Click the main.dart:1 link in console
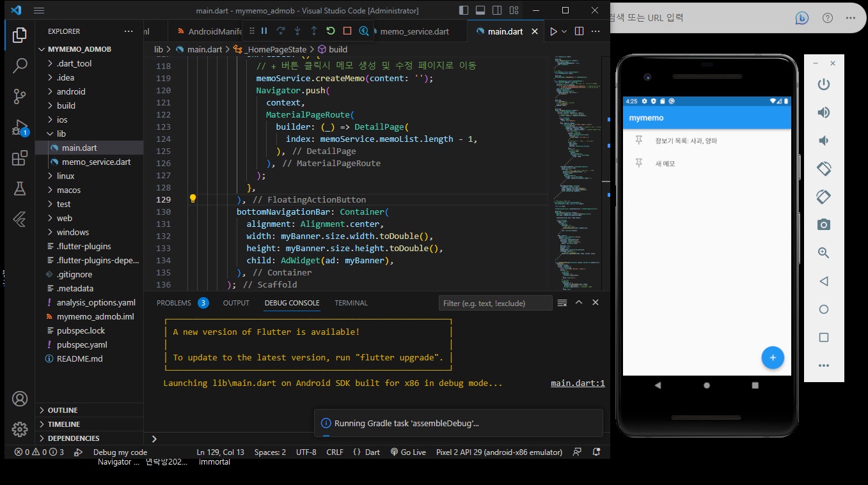 click(578, 383)
